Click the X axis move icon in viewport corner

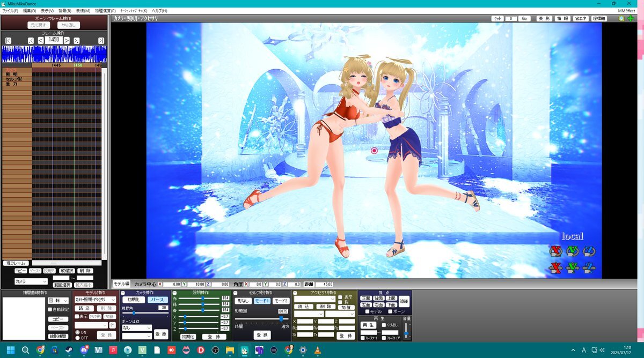tap(555, 267)
